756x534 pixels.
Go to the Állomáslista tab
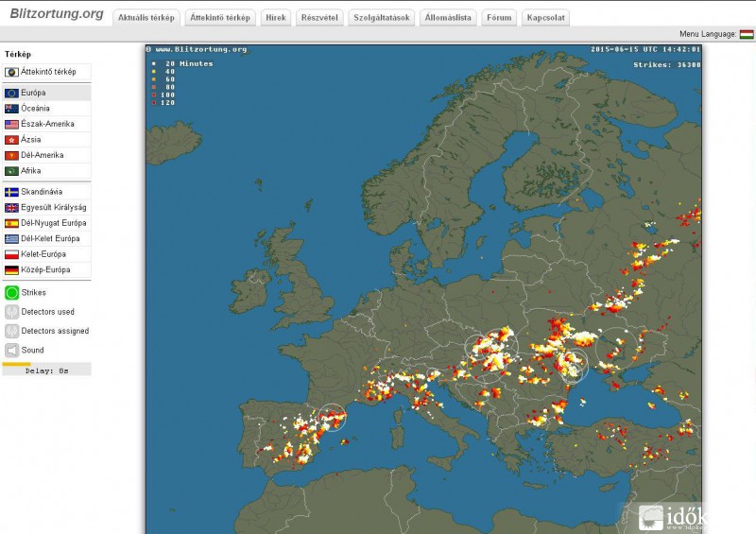(x=448, y=18)
